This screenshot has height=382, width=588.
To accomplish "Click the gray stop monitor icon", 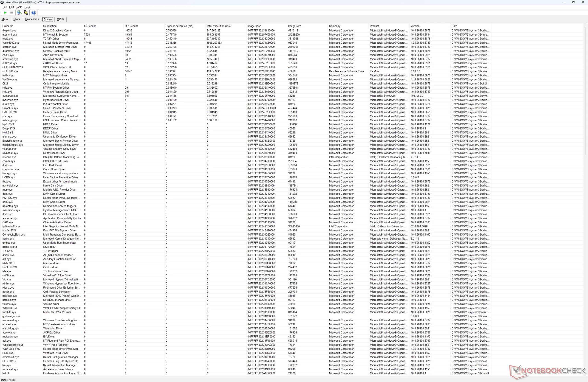I will click(12, 13).
